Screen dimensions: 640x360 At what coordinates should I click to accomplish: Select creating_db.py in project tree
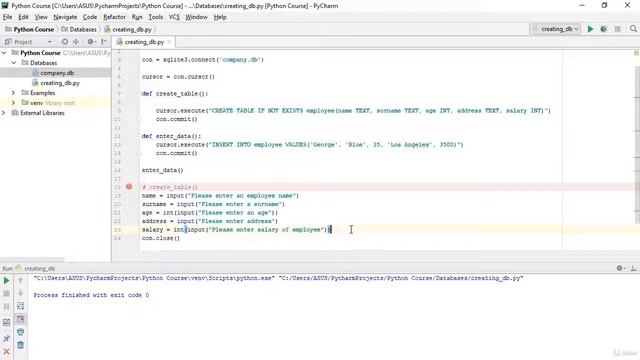[56, 83]
